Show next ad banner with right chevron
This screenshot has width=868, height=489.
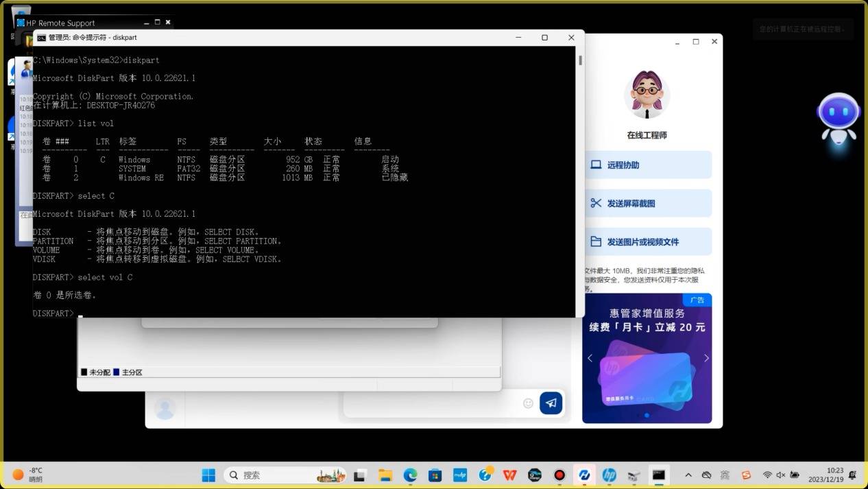pos(706,358)
